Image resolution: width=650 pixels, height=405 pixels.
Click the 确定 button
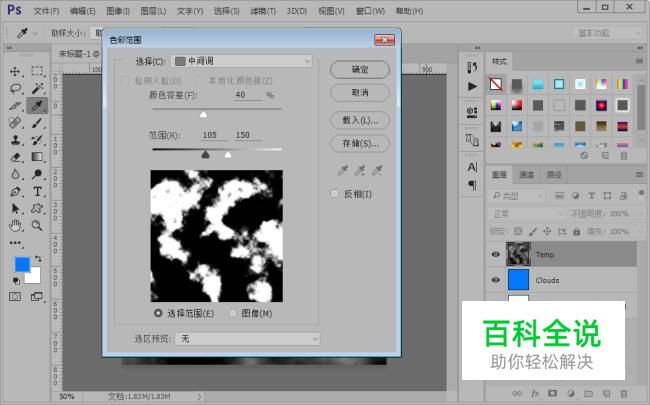360,69
